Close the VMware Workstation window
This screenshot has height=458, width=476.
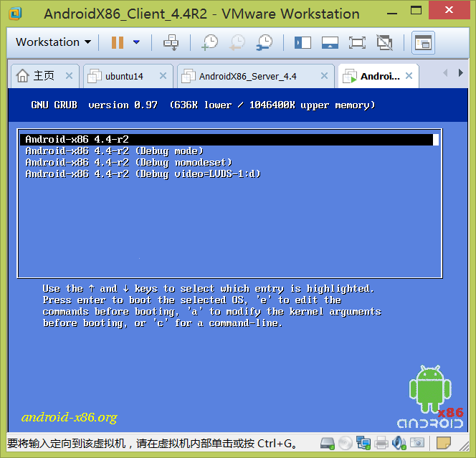click(449, 10)
